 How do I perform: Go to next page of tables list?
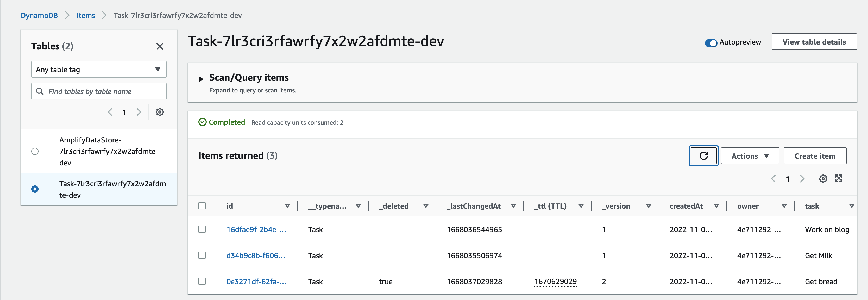139,112
